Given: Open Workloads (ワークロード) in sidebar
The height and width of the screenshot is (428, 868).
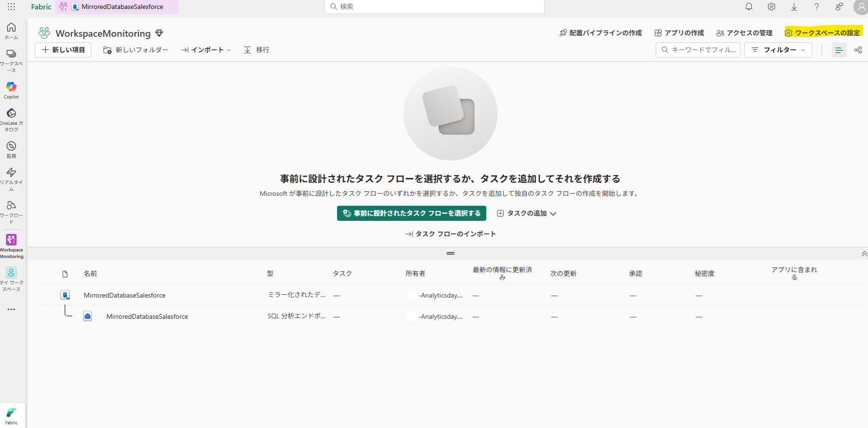Looking at the screenshot, I should (x=11, y=212).
